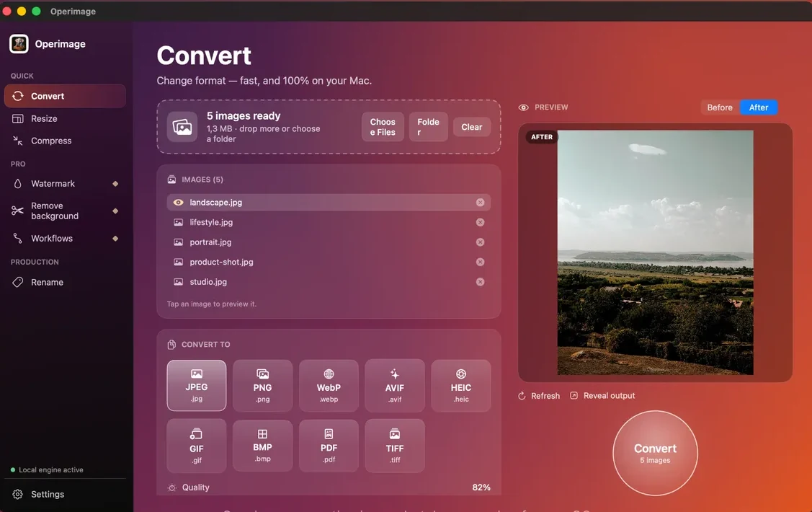Image resolution: width=812 pixels, height=512 pixels.
Task: Click the images-ready photo stack icon
Action: click(182, 127)
